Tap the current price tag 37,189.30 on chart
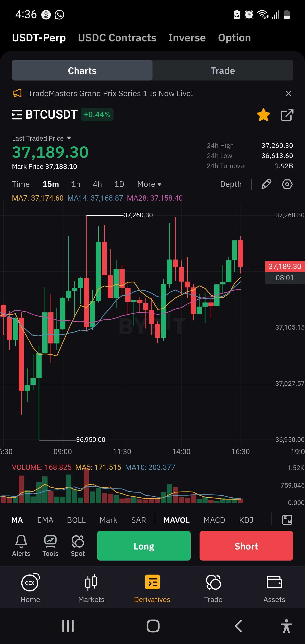 tap(285, 266)
